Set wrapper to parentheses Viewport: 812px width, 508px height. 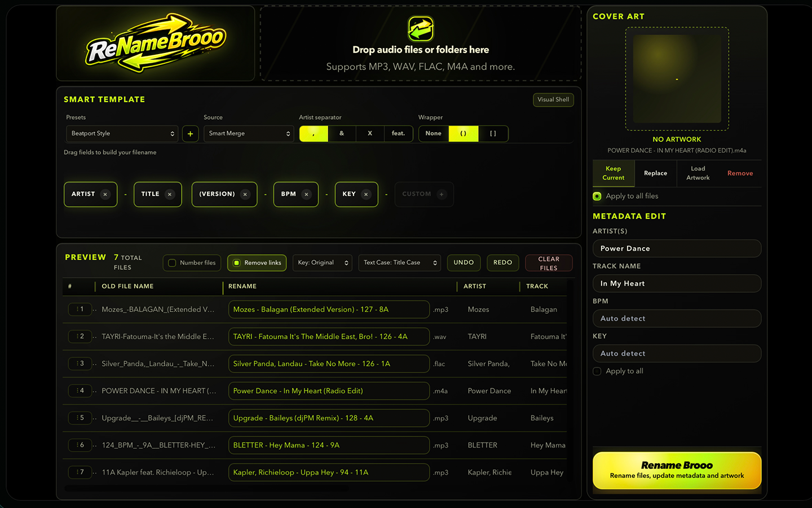click(x=464, y=134)
